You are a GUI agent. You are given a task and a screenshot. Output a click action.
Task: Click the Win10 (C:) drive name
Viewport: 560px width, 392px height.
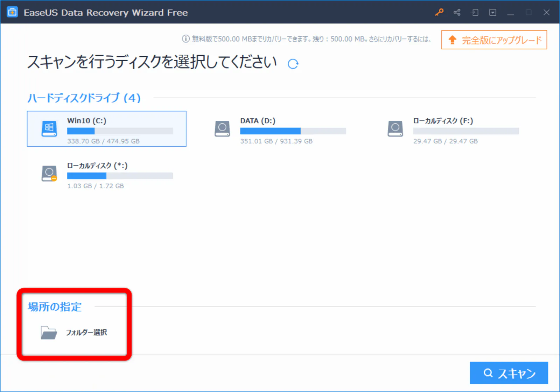click(87, 121)
